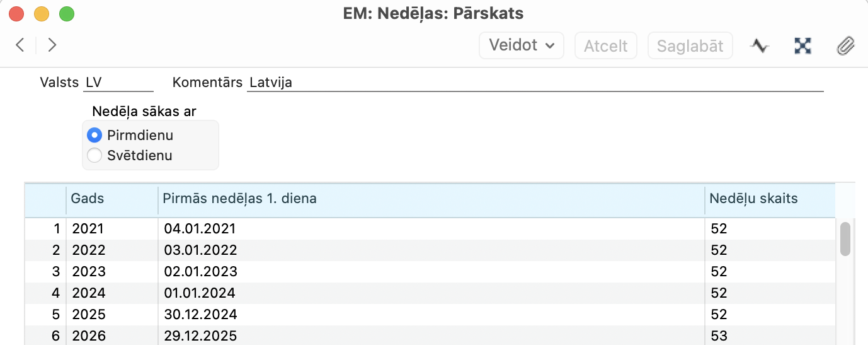
Task: Click the Pirmās nedēļas 1. diena header
Action: click(x=431, y=199)
